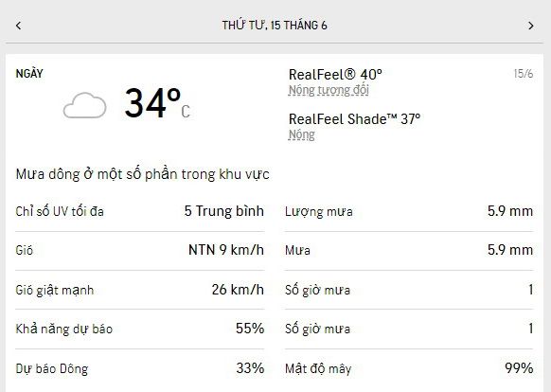Click the RealFeel Shade™ 37° label
Screen dimensions: 551x392
(354, 118)
